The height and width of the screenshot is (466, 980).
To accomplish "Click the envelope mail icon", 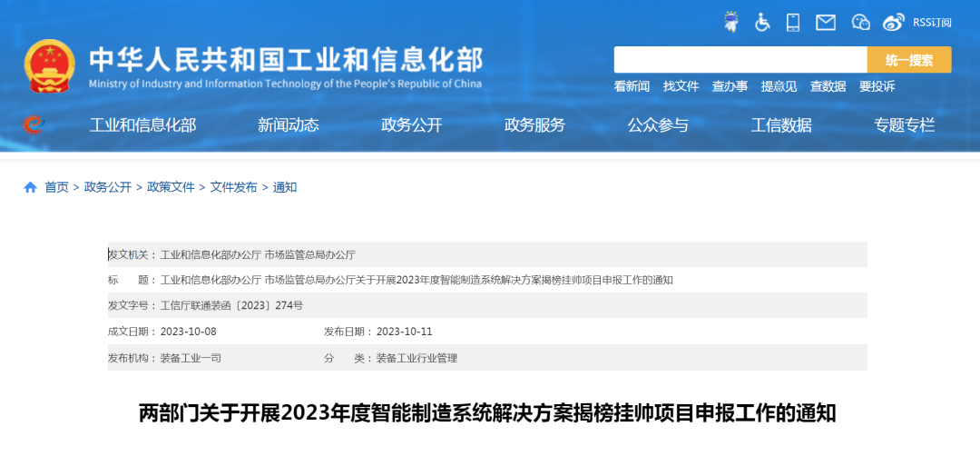I will (826, 23).
